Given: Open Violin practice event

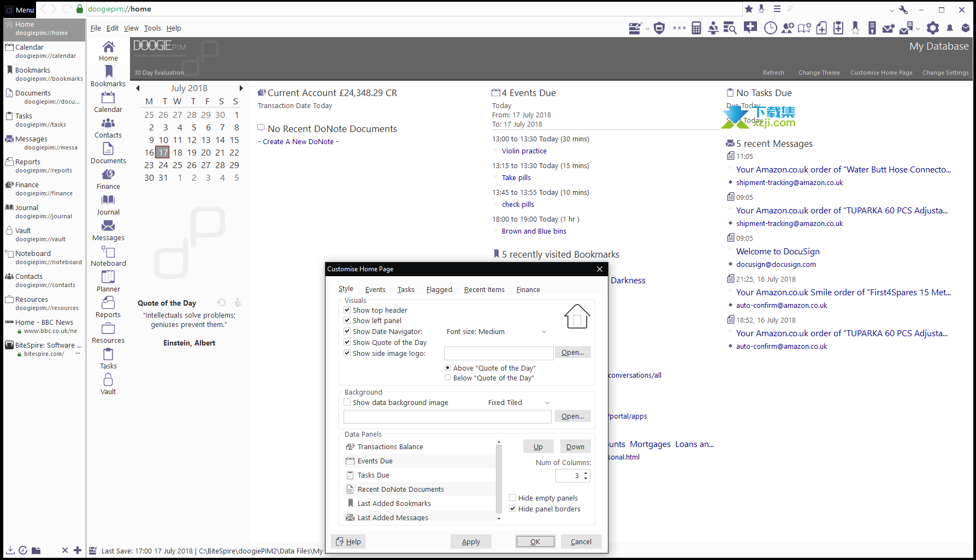Looking at the screenshot, I should (x=524, y=151).
